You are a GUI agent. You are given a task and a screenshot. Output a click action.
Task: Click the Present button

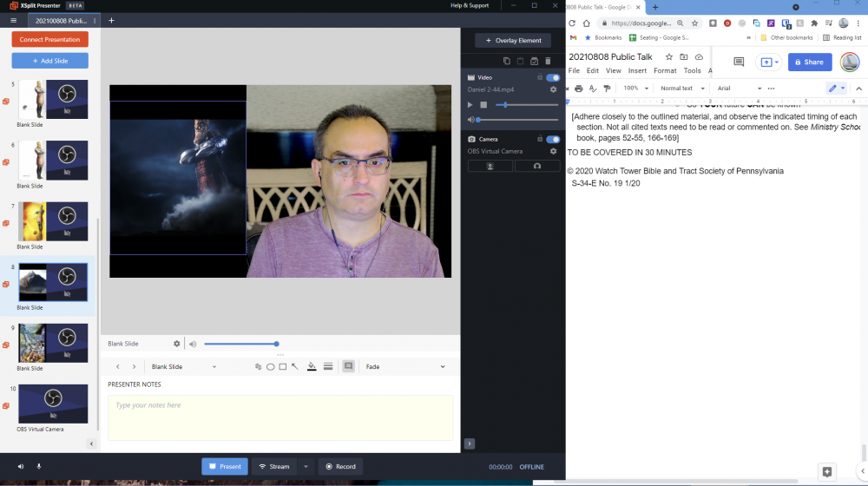click(x=225, y=467)
